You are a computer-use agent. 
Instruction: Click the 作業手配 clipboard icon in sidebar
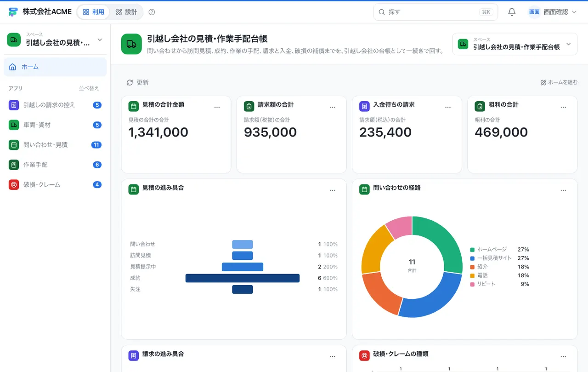14,165
